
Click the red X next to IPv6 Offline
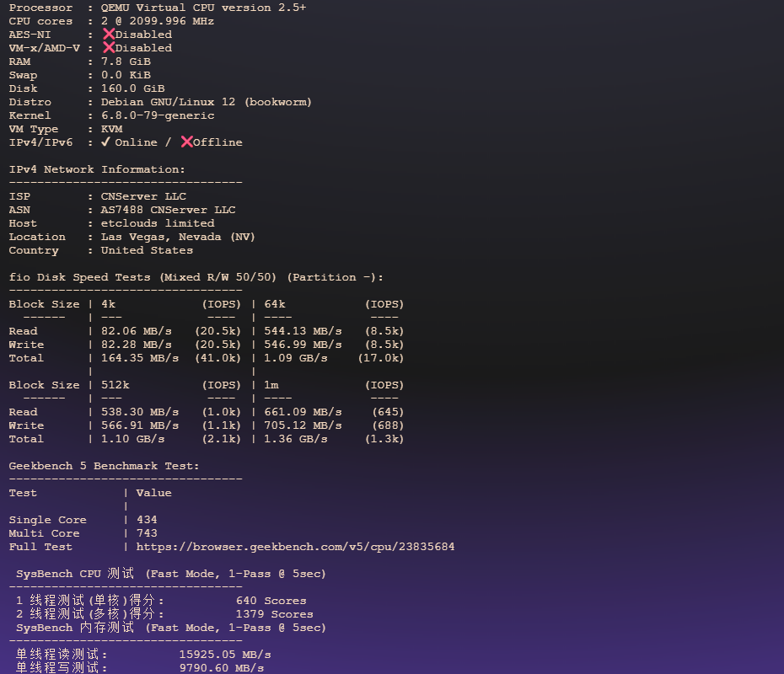click(x=187, y=142)
